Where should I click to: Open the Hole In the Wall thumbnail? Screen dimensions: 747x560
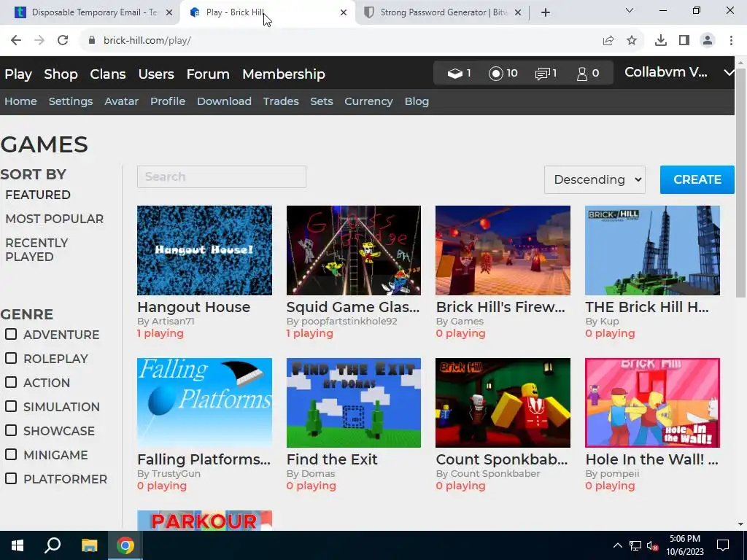[652, 402]
